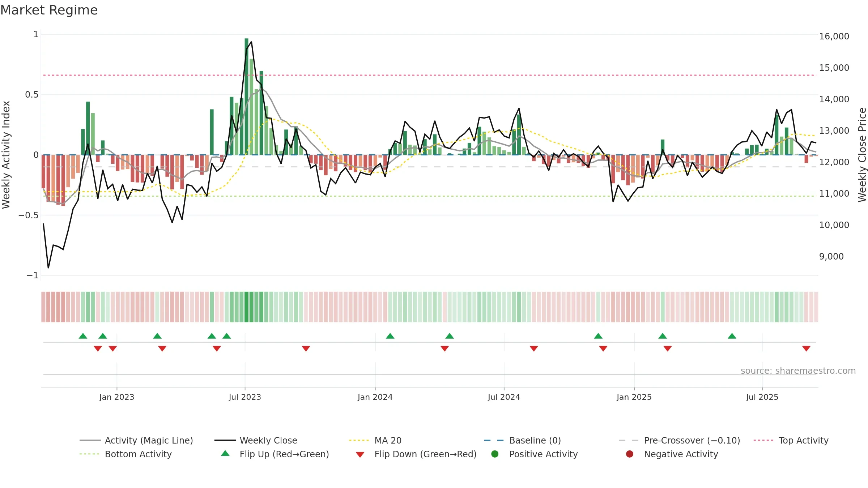Click the 15,000 price tick label
Viewport: 868px width, 488px height.
click(x=834, y=68)
